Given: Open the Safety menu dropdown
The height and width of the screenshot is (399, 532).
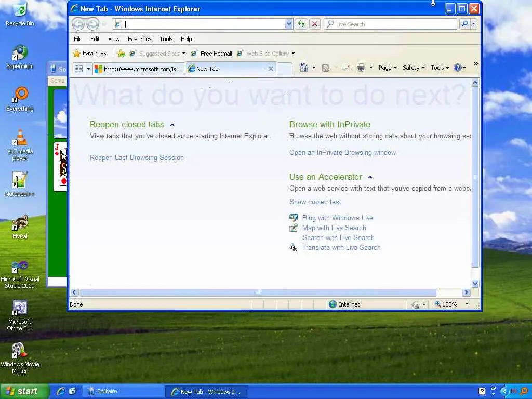Looking at the screenshot, I should (414, 68).
